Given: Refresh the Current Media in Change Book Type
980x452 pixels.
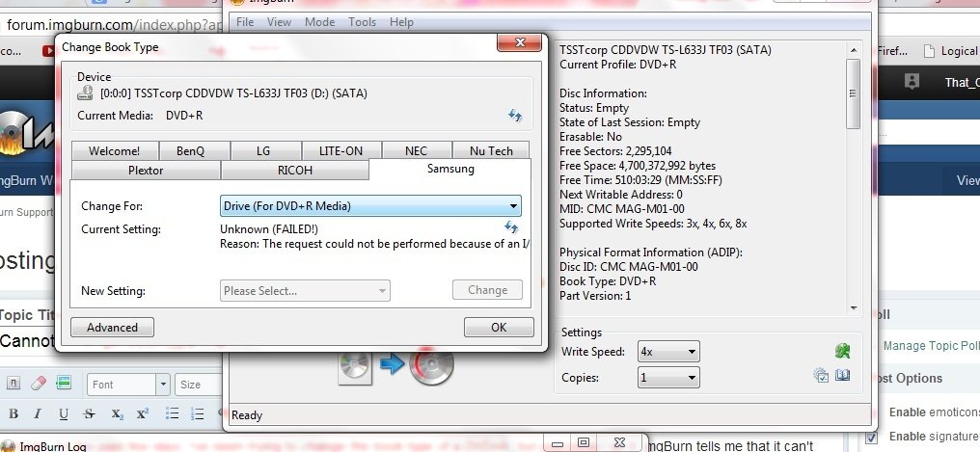Looking at the screenshot, I should click(515, 116).
